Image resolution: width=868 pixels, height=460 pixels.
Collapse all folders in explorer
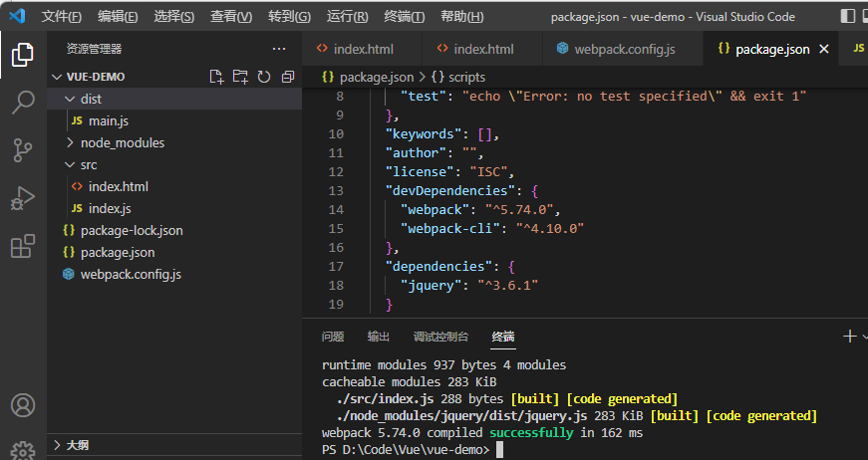(x=288, y=77)
